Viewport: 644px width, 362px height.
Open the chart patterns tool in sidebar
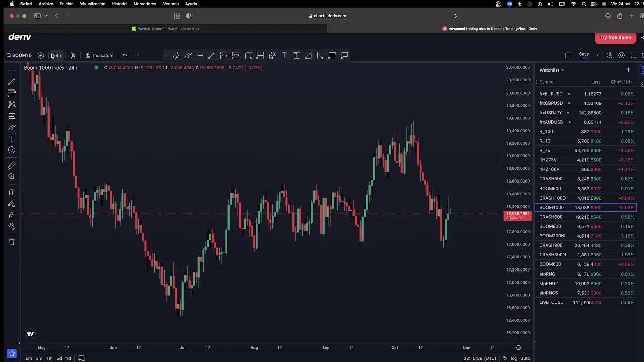click(x=12, y=104)
